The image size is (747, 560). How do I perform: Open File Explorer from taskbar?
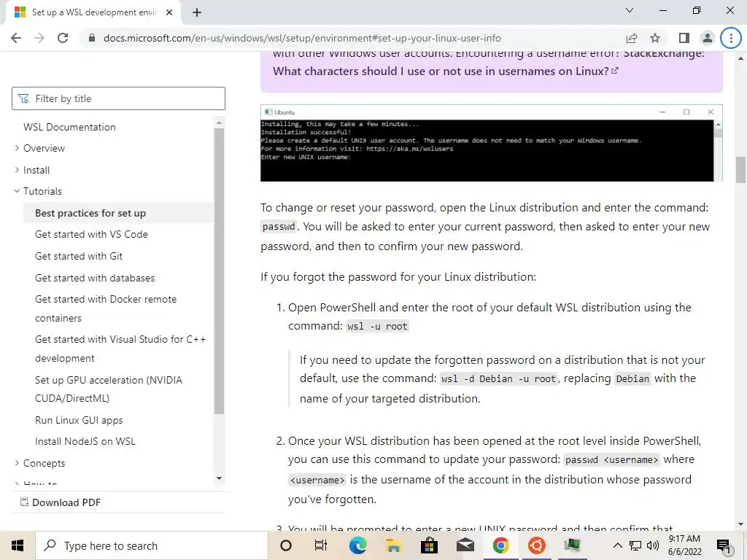pyautogui.click(x=393, y=545)
